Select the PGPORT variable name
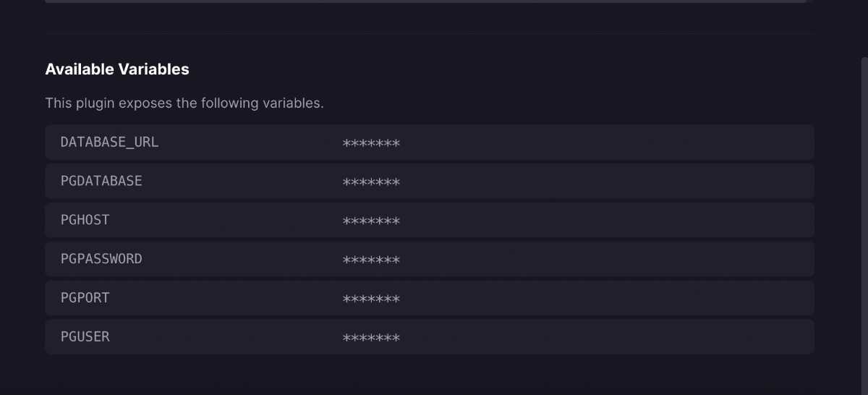The height and width of the screenshot is (395, 868). [85, 298]
